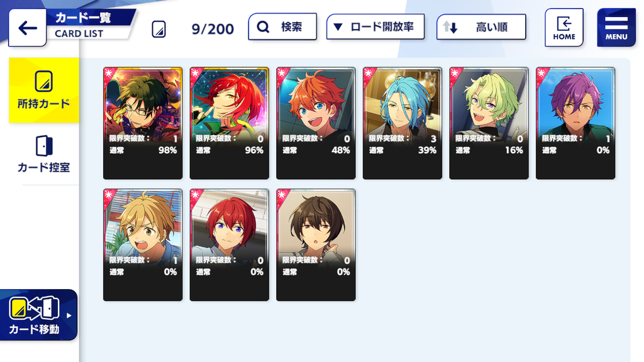Select the brown-haired card in second row
Viewport: 644px width, 362px height.
pyautogui.click(x=316, y=245)
